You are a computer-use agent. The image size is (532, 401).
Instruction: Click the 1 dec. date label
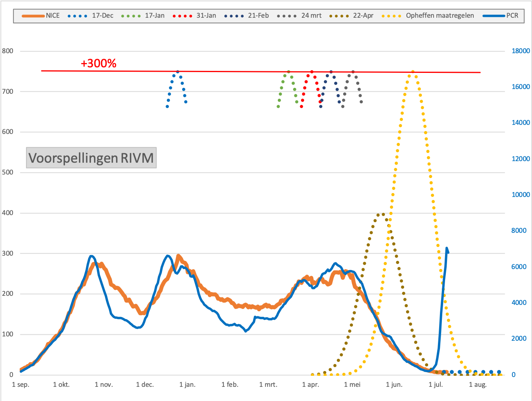145,384
